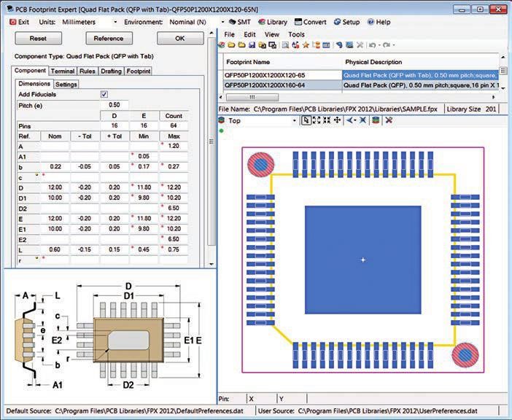Image resolution: width=512 pixels, height=420 pixels.
Task: Switch to the Drafting tab
Action: (111, 71)
